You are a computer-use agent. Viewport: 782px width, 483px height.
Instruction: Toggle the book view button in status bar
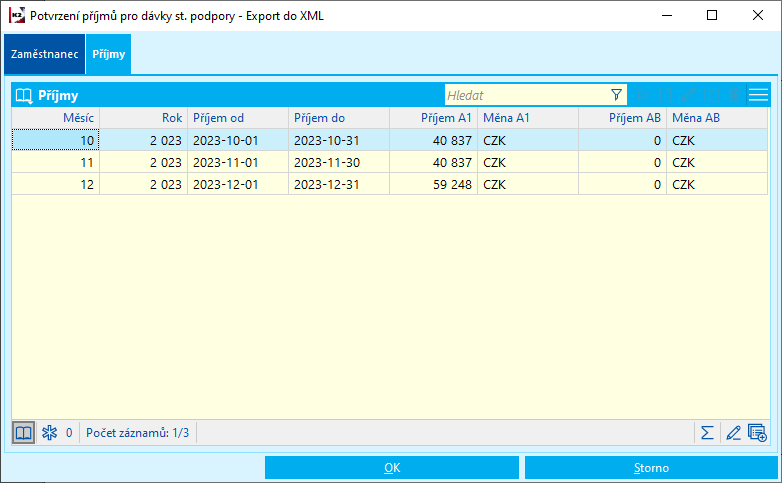tap(23, 433)
